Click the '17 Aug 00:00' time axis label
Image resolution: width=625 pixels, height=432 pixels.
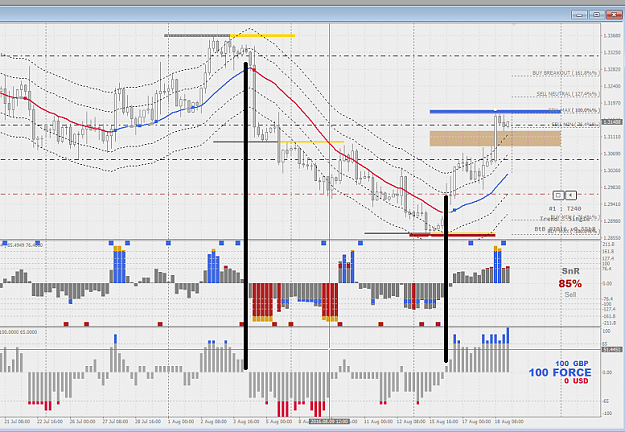pyautogui.click(x=476, y=421)
